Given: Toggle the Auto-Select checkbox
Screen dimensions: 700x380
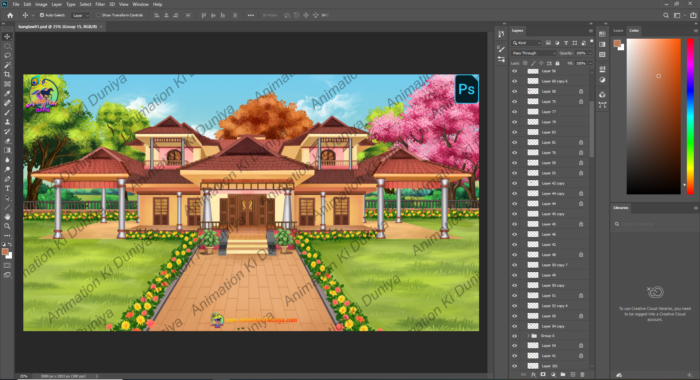Looking at the screenshot, I should pyautogui.click(x=42, y=15).
